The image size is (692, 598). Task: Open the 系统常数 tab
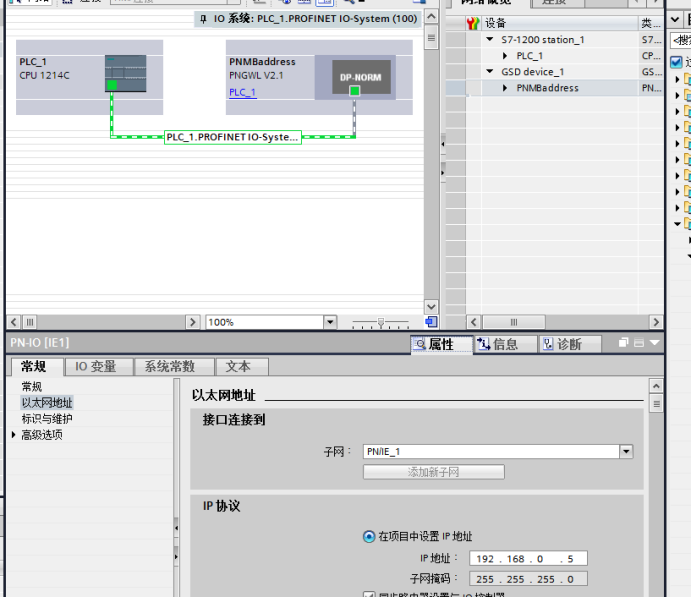tap(173, 367)
